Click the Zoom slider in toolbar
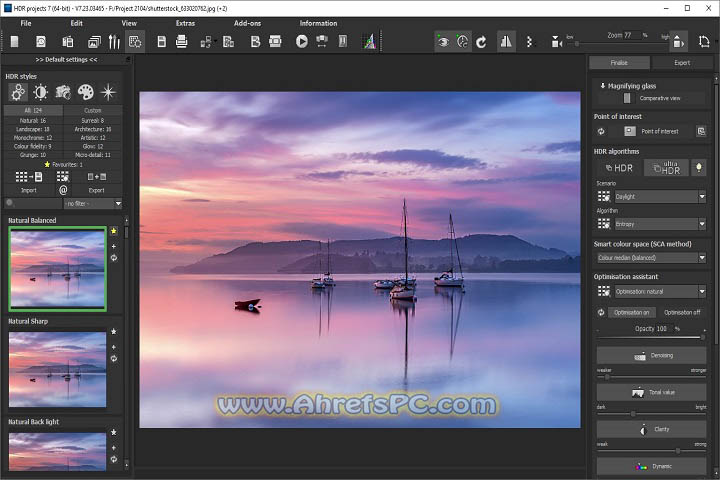The image size is (720, 480). click(618, 44)
